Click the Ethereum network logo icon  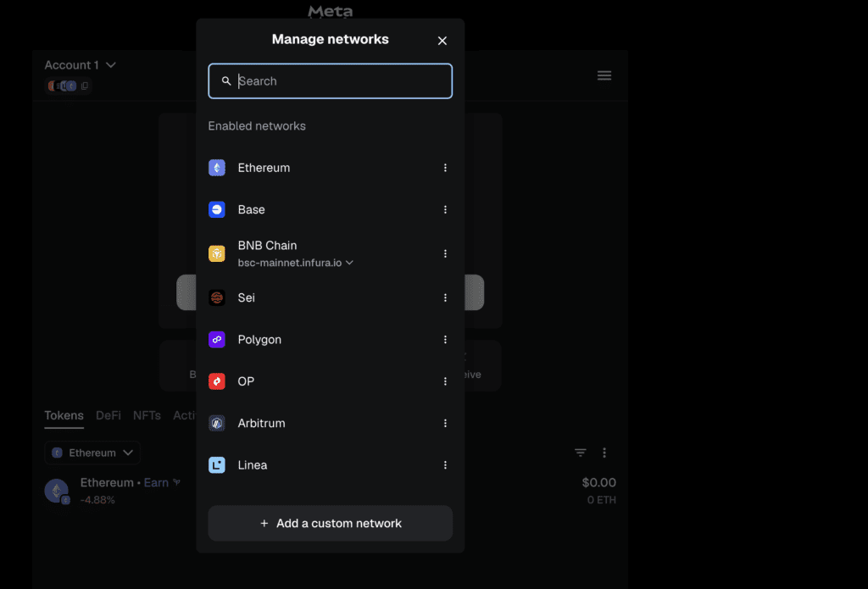(217, 168)
